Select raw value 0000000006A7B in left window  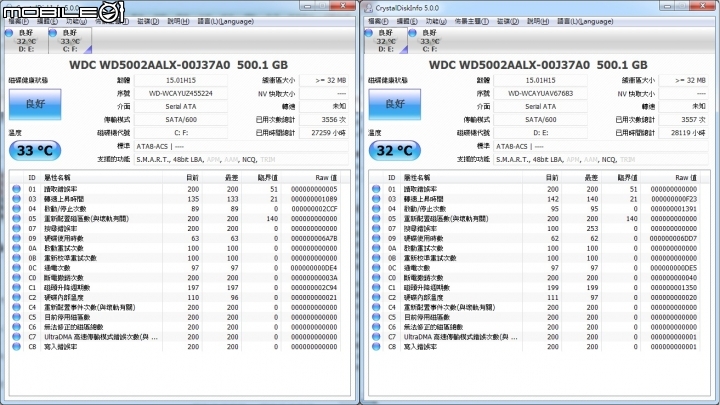point(314,238)
